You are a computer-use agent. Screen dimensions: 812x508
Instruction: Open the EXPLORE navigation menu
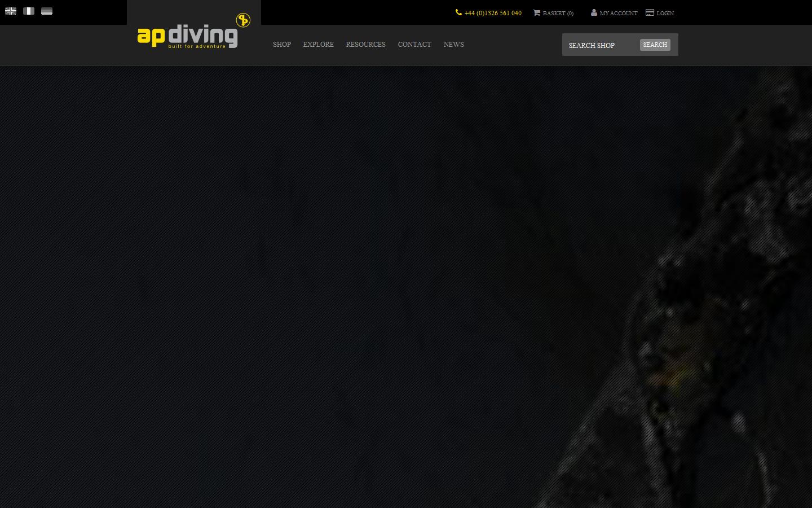pos(318,45)
